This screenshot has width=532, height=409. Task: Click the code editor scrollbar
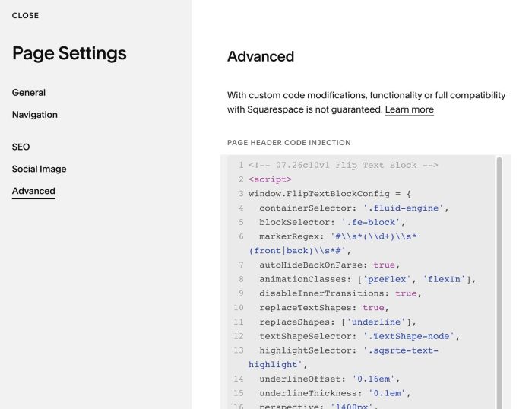499,282
